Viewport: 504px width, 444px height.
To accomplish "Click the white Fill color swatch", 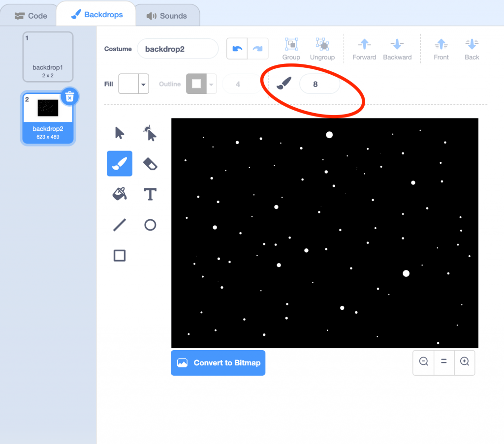I will 128,84.
